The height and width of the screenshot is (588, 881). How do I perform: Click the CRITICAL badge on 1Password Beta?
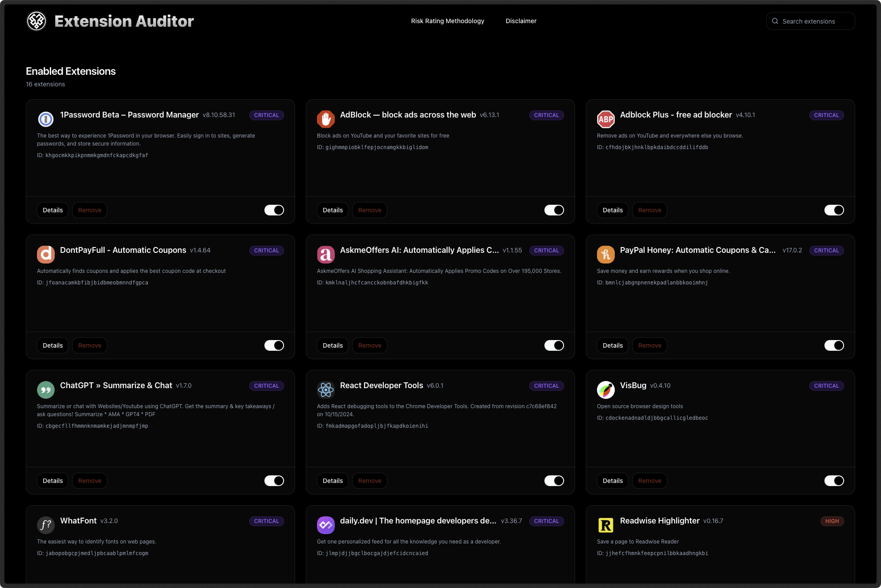[x=266, y=115]
